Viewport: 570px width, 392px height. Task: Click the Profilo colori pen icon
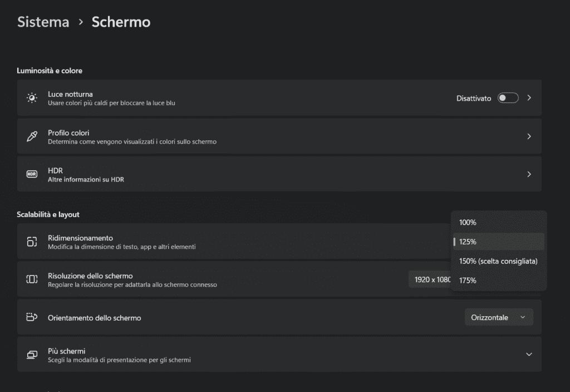pos(32,136)
